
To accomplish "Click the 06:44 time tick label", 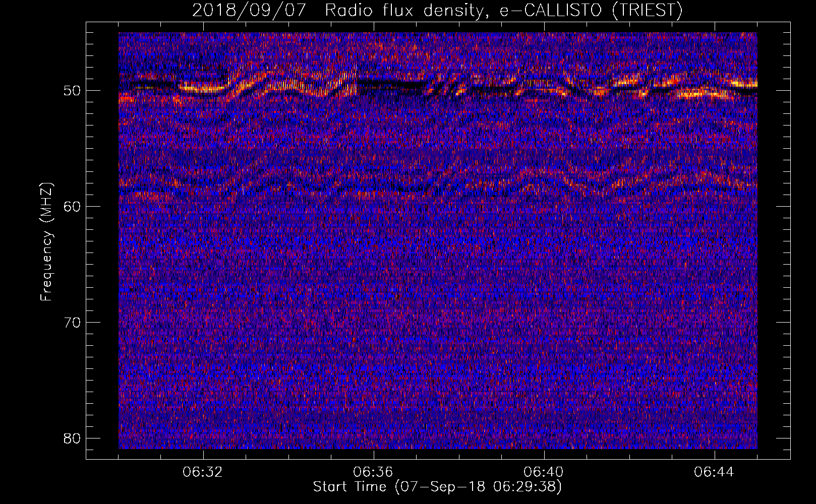I will coord(714,472).
